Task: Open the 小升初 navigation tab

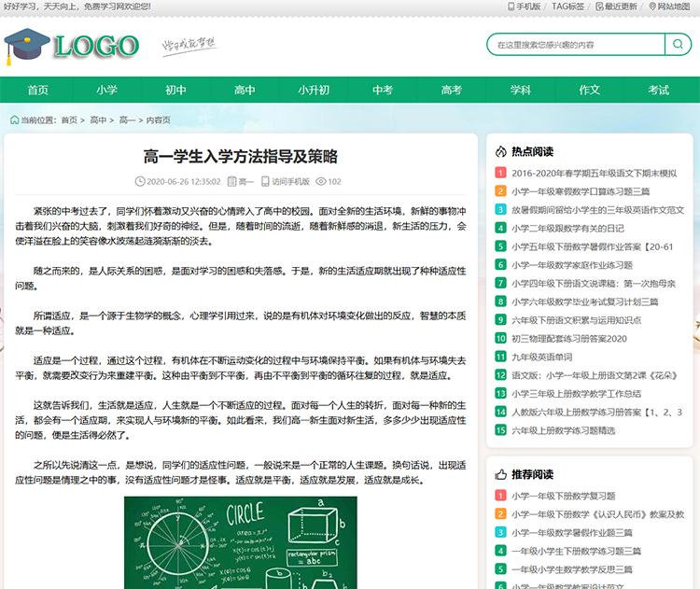Action: point(314,90)
